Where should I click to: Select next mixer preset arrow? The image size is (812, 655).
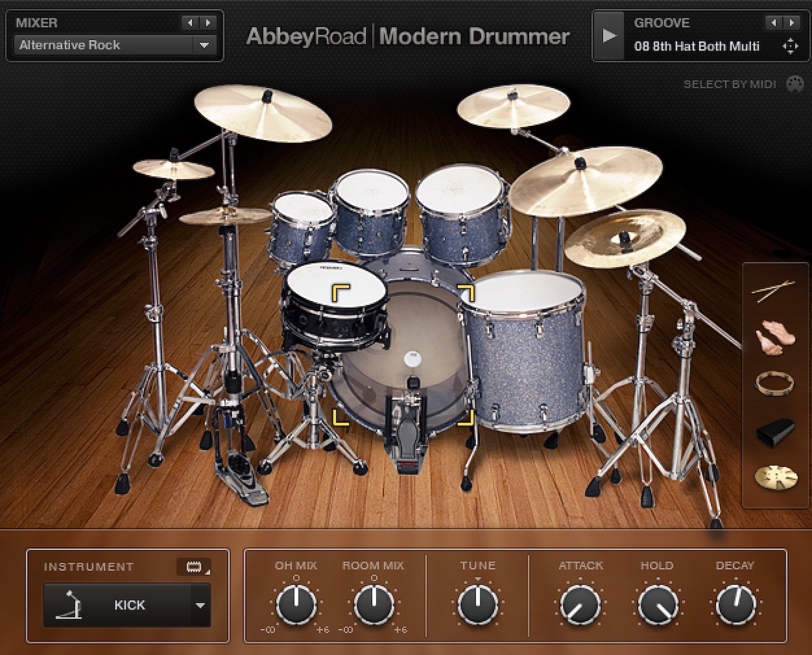[208, 23]
